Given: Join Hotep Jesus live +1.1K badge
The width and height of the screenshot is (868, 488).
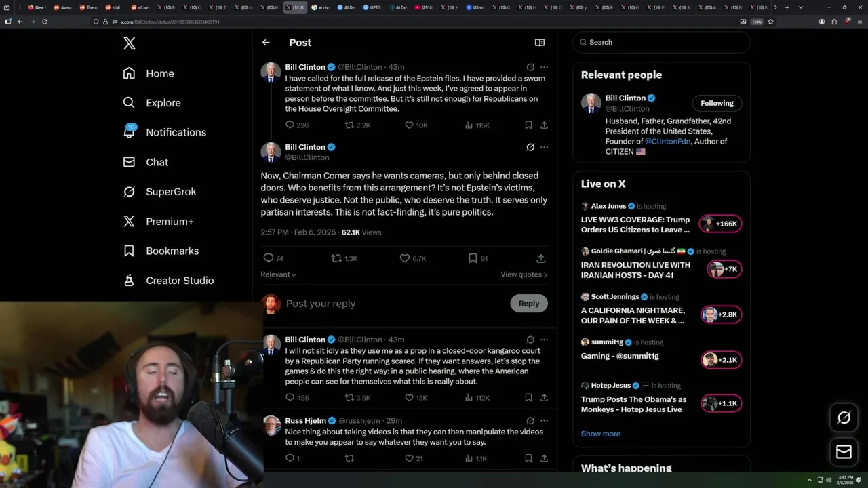Looking at the screenshot, I should (x=722, y=403).
